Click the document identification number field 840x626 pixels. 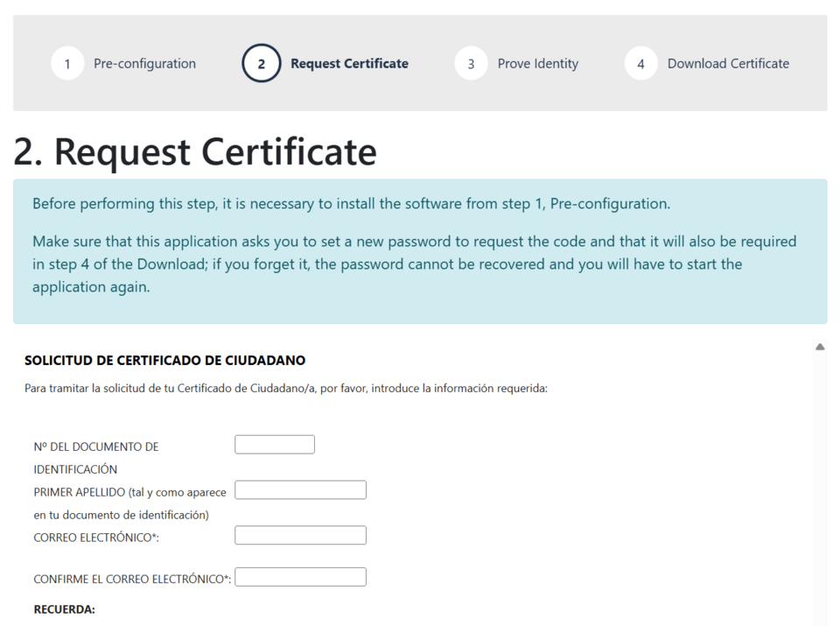tap(274, 444)
